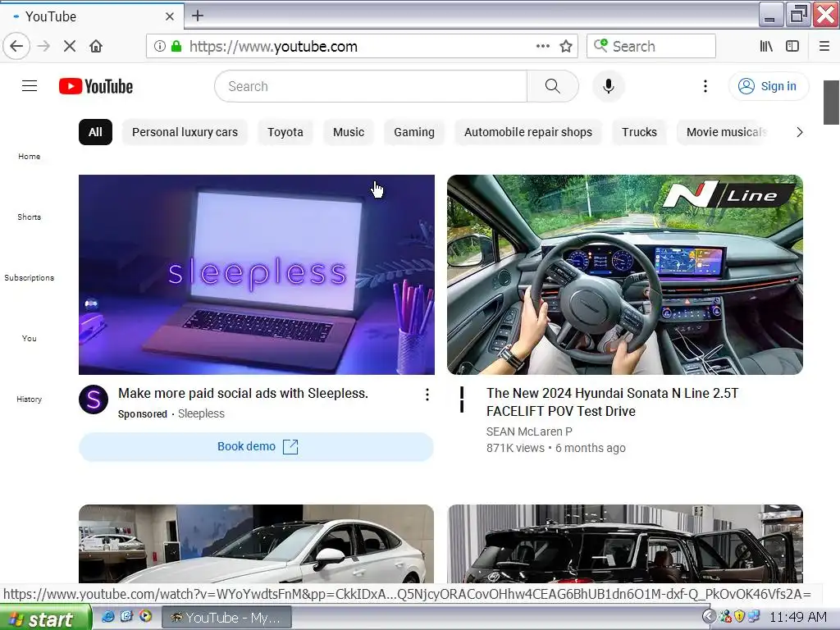
Task: Select the Music chip
Action: (348, 132)
